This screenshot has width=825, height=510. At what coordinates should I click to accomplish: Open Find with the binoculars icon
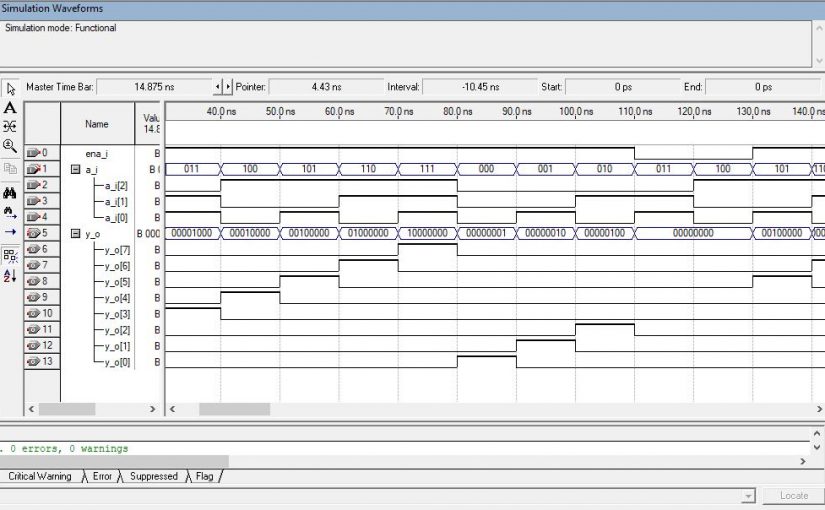coord(10,193)
